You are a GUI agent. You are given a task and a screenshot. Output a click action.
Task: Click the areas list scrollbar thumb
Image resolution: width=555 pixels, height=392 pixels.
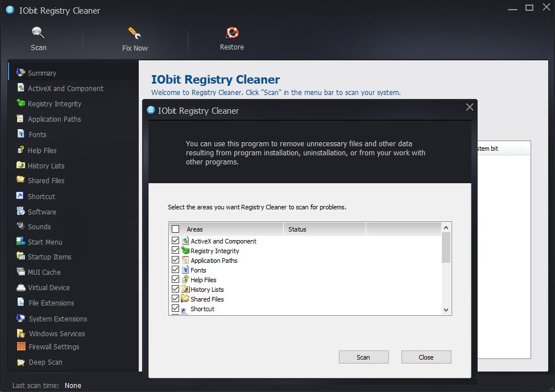[x=446, y=247]
